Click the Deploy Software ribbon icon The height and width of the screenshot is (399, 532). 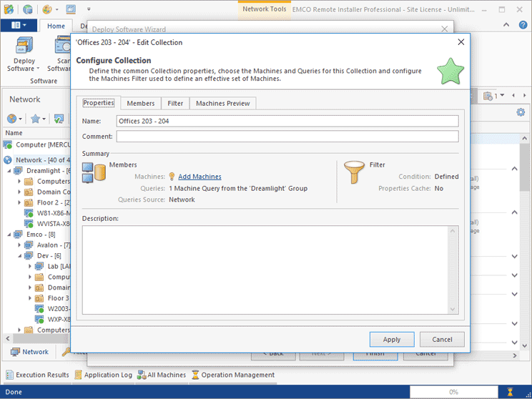coord(24,54)
